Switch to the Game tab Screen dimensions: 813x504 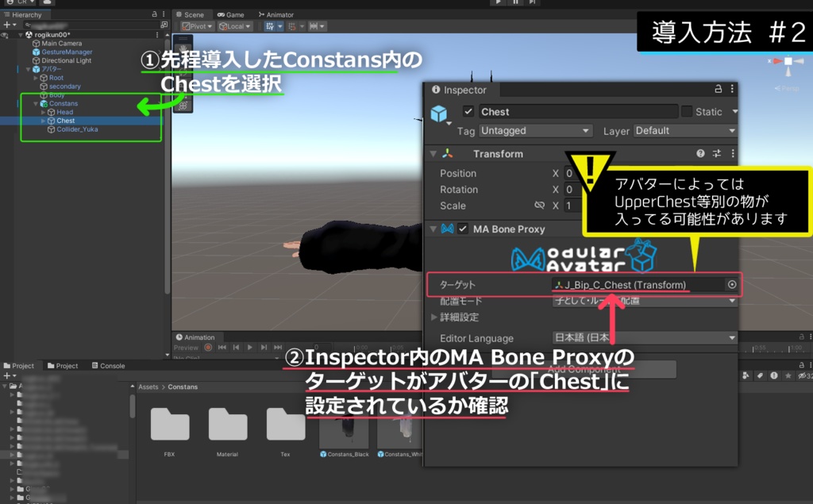coord(231,14)
